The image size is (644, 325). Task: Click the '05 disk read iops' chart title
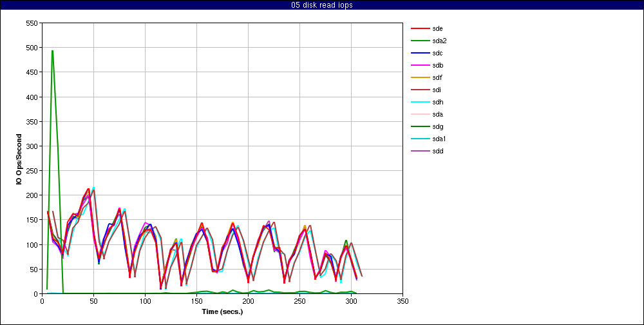321,5
